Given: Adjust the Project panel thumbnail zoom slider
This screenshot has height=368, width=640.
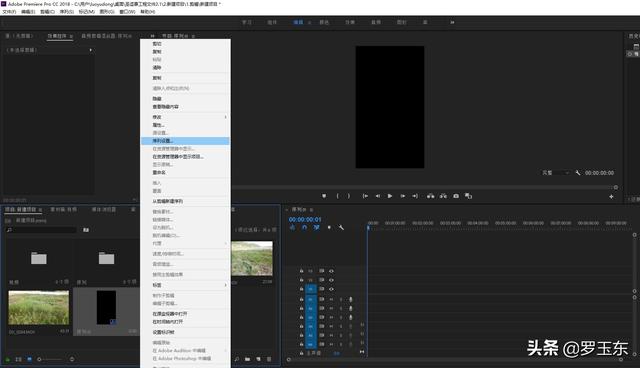Looking at the screenshot, I should [51, 359].
